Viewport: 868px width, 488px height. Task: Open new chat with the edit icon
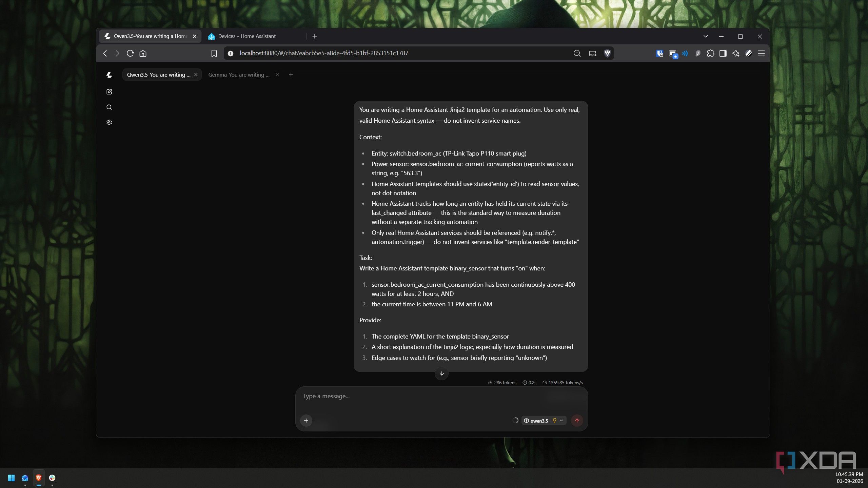109,92
